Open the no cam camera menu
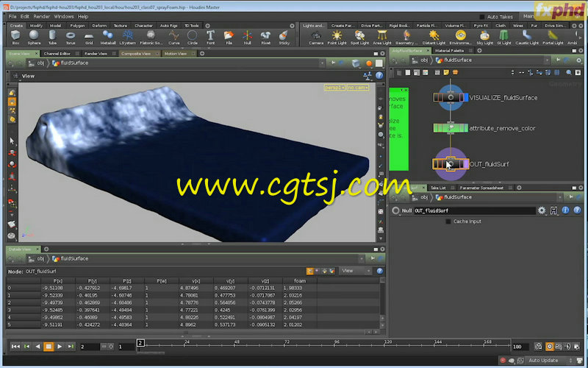This screenshot has height=368, width=588. pyautogui.click(x=357, y=88)
